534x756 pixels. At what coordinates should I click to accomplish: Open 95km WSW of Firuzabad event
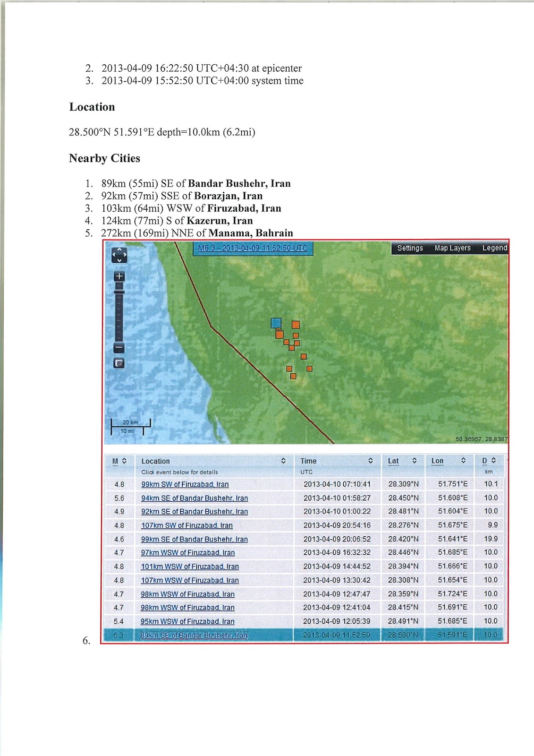point(187,621)
